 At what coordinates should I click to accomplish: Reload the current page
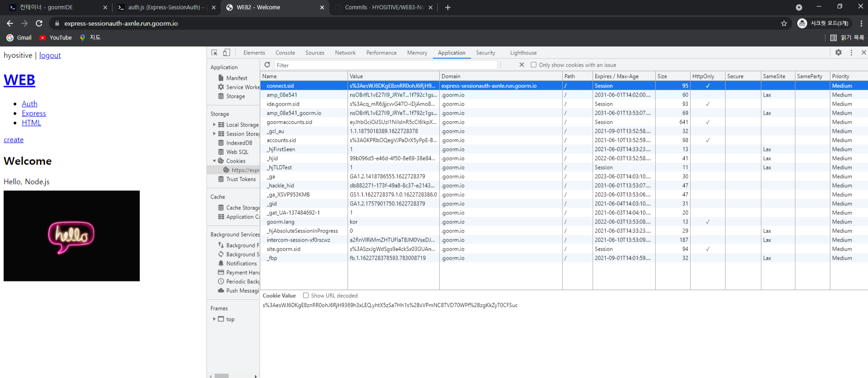39,23
